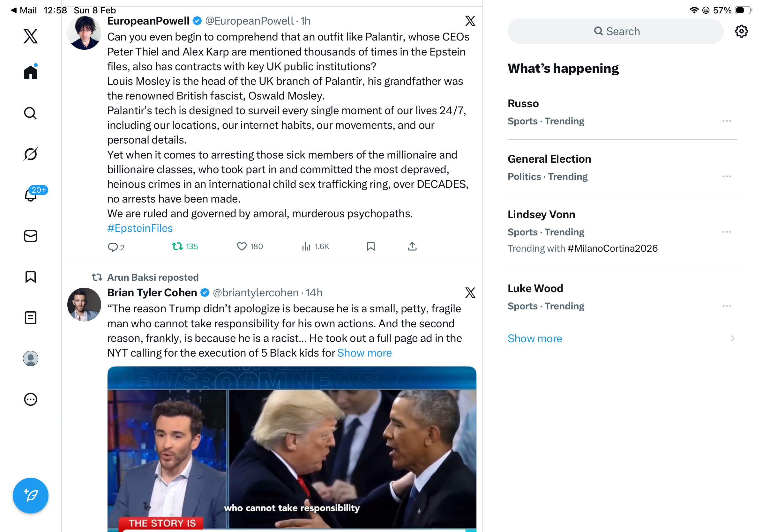Viewport: 762px width, 532px height.
Task: Toggle repost on EuropeanPowell post
Action: 185,247
